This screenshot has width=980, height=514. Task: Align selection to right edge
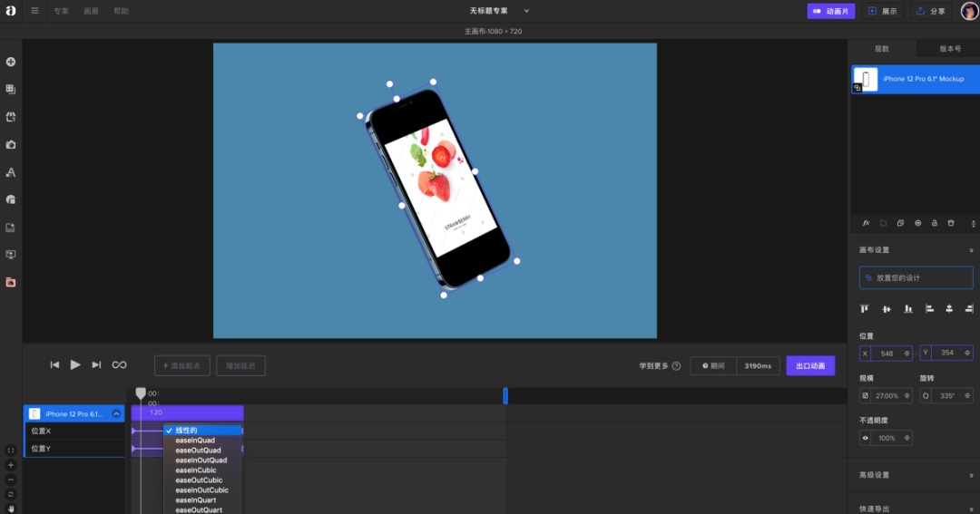[969, 308]
